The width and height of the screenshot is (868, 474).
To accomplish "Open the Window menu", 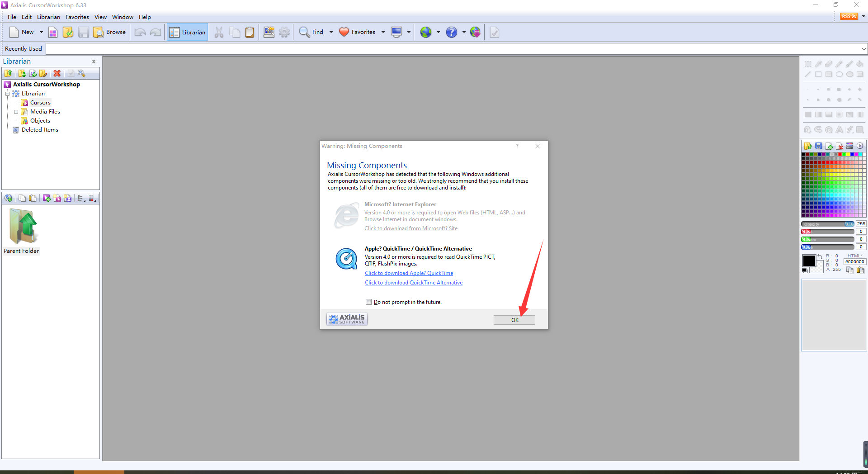I will [x=123, y=17].
